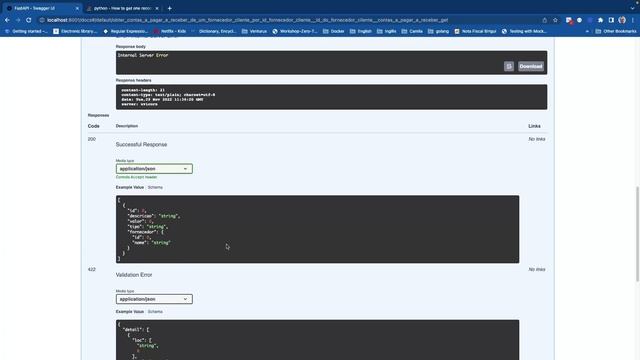Open the Inglês bookmarks folder
640x360 pixels.
tap(387, 31)
